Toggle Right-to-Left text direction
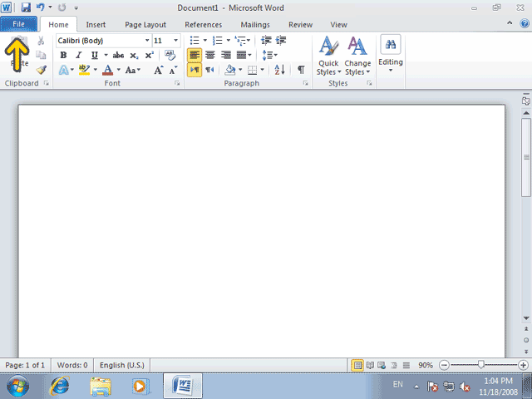Screen dimensions: 532x399 (209, 70)
